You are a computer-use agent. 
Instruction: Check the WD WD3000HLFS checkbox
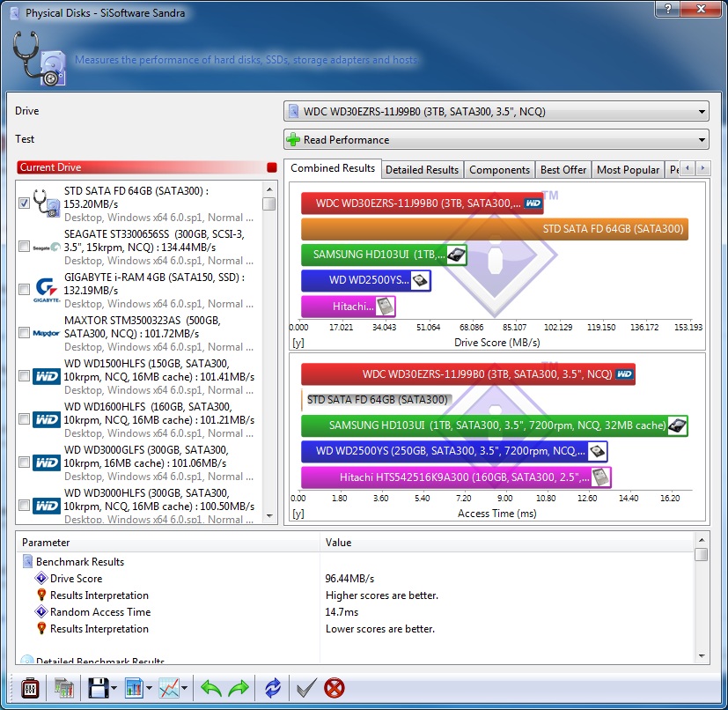pos(24,505)
